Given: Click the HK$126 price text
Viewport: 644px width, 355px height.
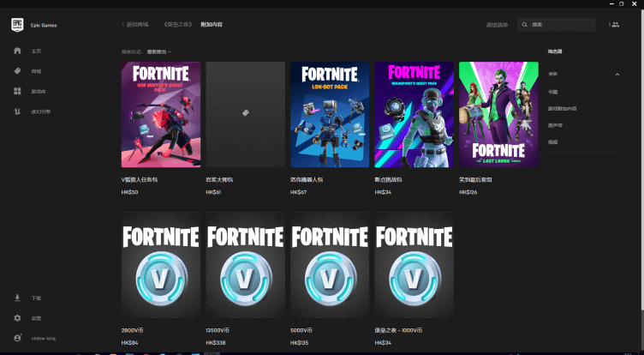Looking at the screenshot, I should [x=468, y=192].
